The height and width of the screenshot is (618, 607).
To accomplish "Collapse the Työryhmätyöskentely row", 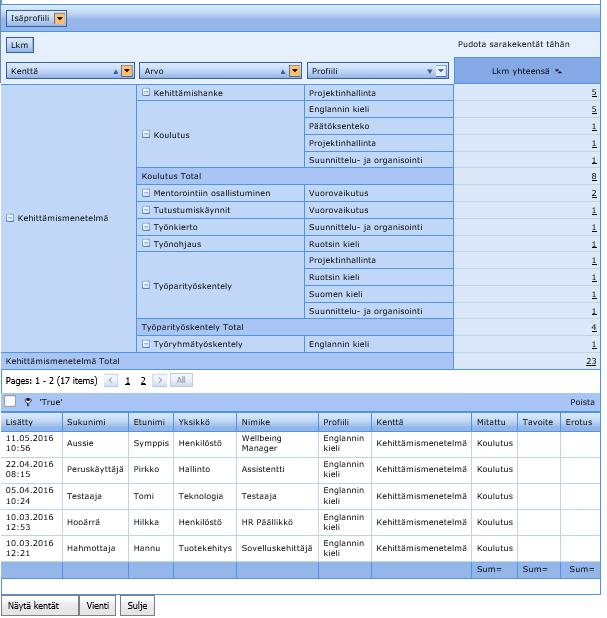I will 146,344.
